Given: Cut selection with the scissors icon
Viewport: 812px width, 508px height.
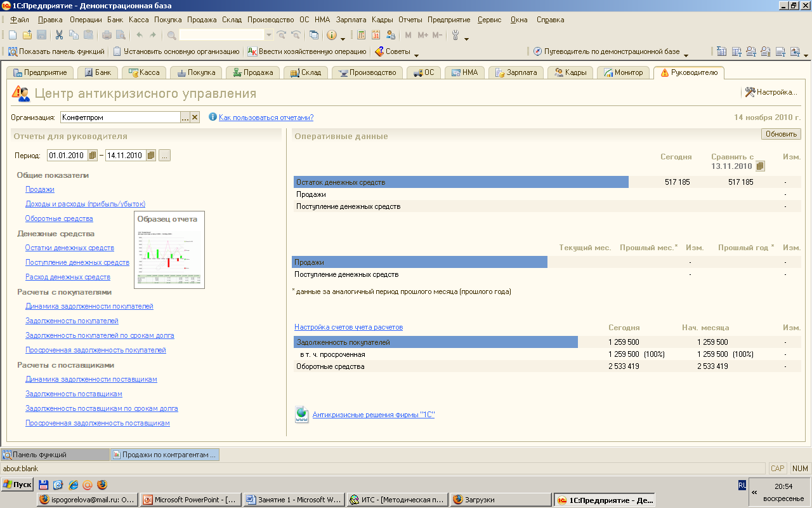Looking at the screenshot, I should 59,35.
